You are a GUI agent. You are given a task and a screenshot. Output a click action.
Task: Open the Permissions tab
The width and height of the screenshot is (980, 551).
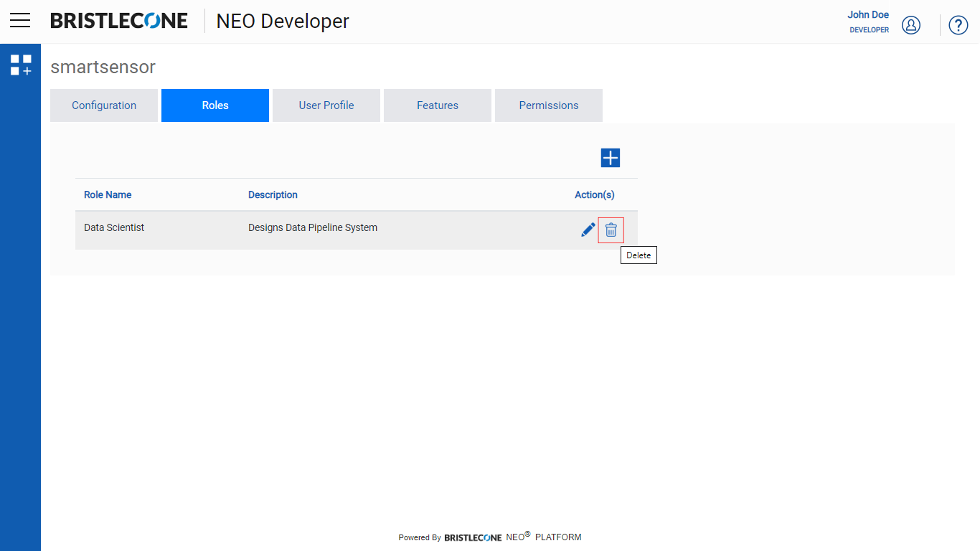549,105
